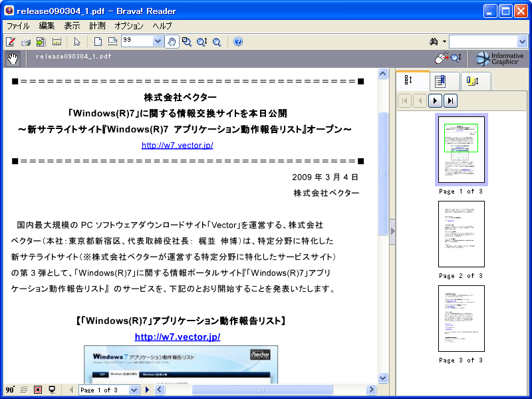
Task: Click the layers icon in status bar
Action: (24, 390)
